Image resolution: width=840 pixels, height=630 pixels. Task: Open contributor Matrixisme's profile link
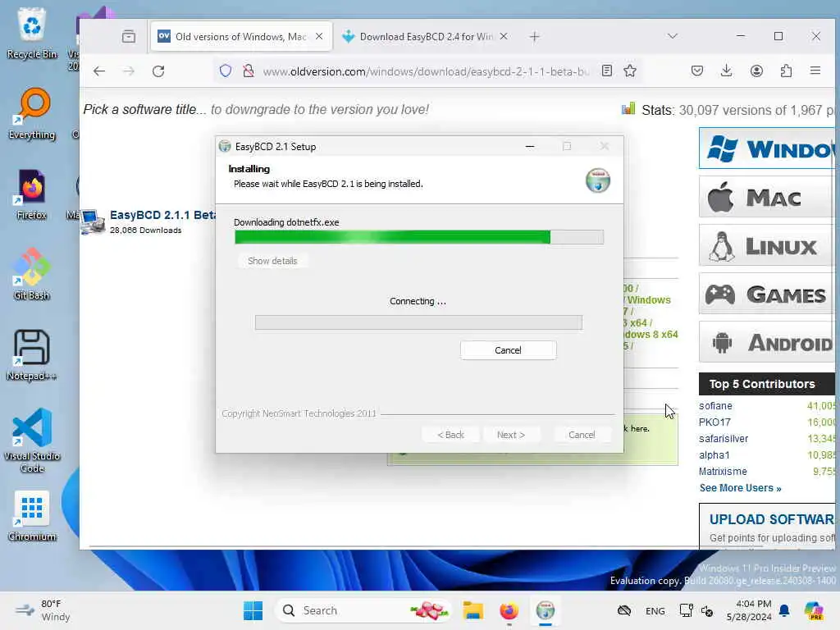[x=723, y=472]
